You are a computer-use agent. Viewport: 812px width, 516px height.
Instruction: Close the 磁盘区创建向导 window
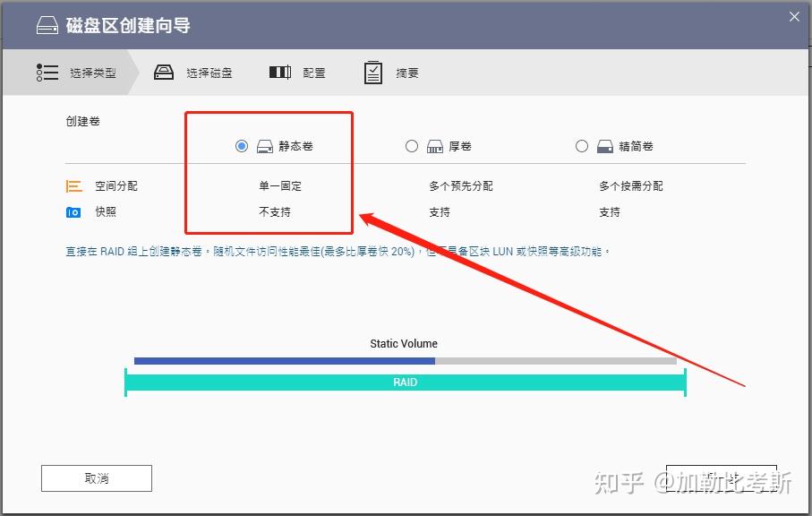pyautogui.click(x=793, y=16)
